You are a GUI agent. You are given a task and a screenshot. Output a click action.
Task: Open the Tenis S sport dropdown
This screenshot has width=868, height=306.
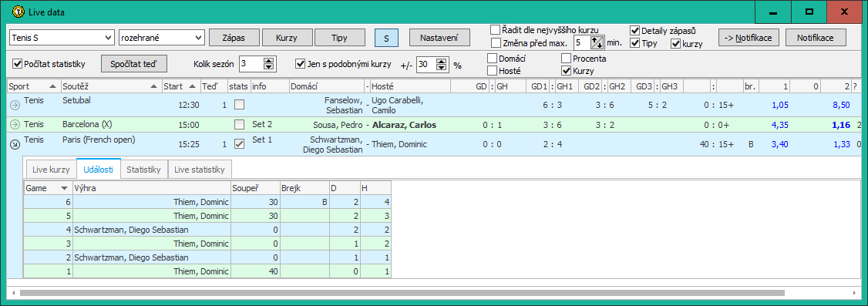[x=62, y=39]
